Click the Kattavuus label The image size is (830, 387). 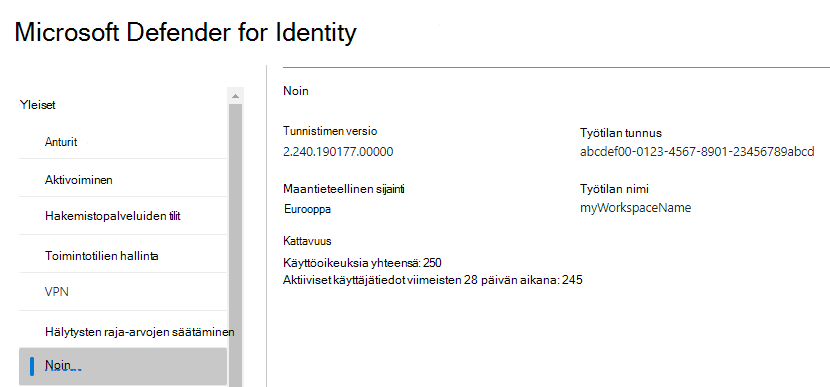pyautogui.click(x=307, y=241)
